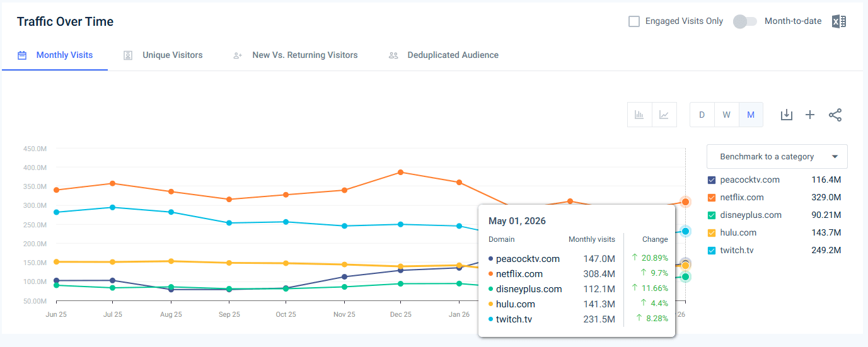Click netflix.com Sep 25 data point
Viewport: 868px width, 347px height.
[x=228, y=200]
